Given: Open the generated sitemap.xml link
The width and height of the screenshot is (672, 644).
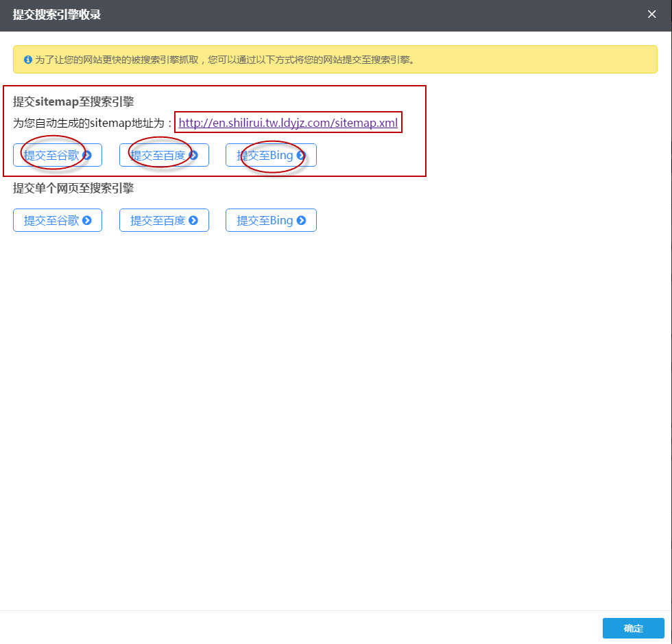Looking at the screenshot, I should pyautogui.click(x=288, y=123).
